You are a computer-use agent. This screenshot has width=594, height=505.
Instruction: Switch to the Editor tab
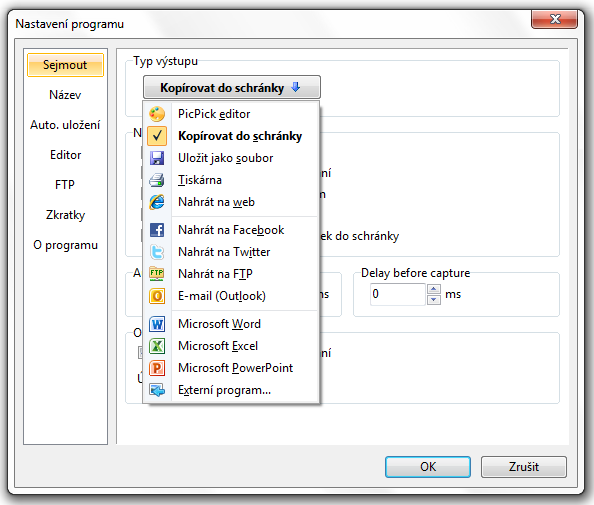(x=65, y=155)
